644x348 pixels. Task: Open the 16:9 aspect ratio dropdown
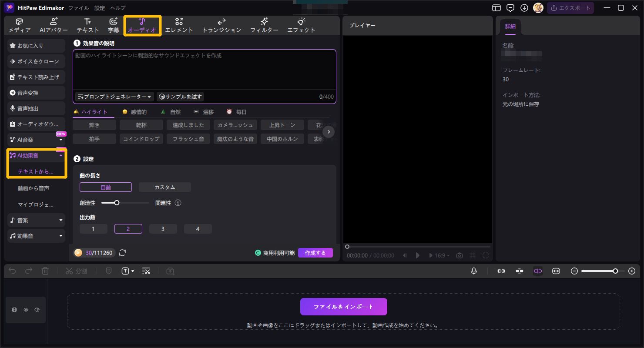439,255
